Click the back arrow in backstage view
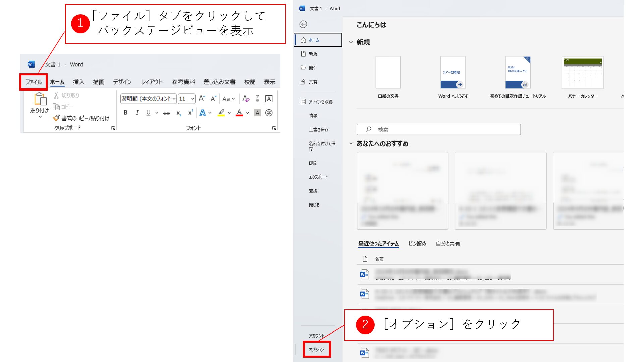The image size is (644, 362). (x=303, y=24)
